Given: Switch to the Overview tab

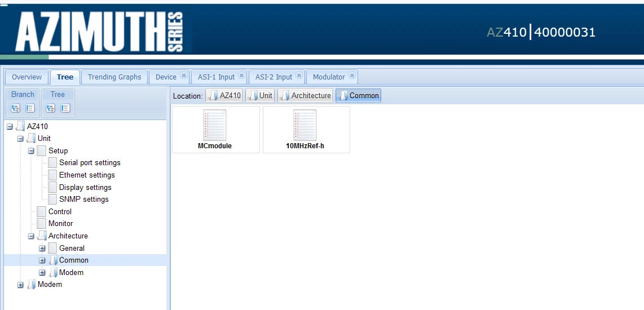Looking at the screenshot, I should pos(27,77).
